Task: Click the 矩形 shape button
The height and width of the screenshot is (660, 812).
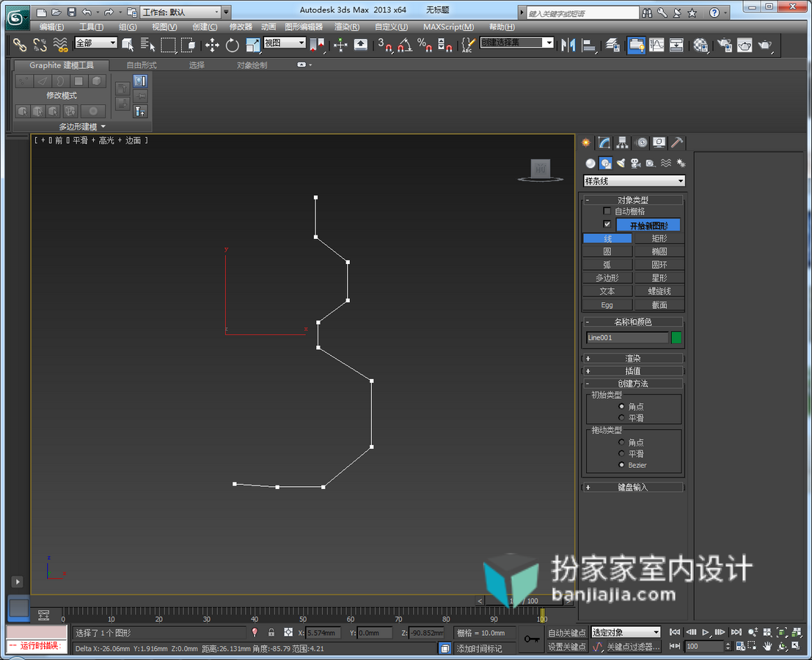Action: coord(659,238)
